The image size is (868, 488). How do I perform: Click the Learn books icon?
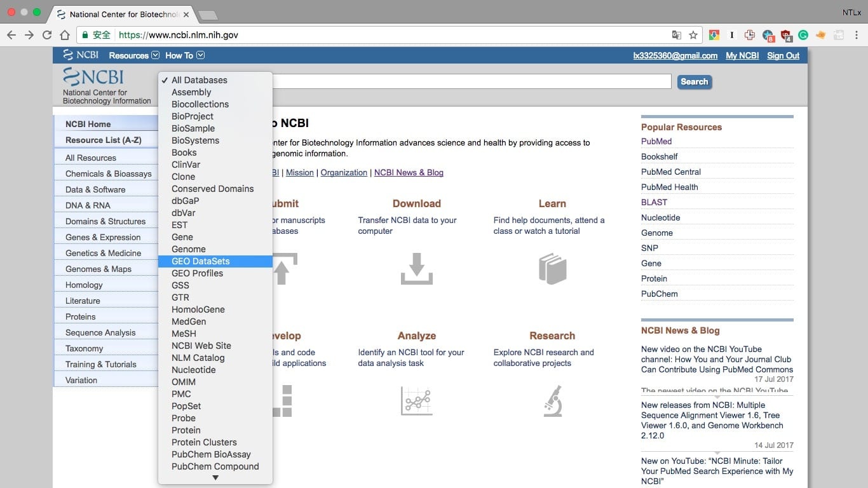coord(552,268)
